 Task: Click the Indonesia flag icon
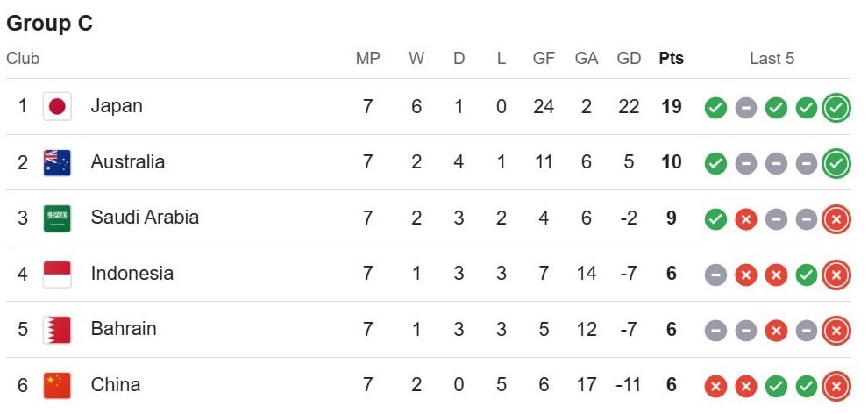click(x=57, y=274)
